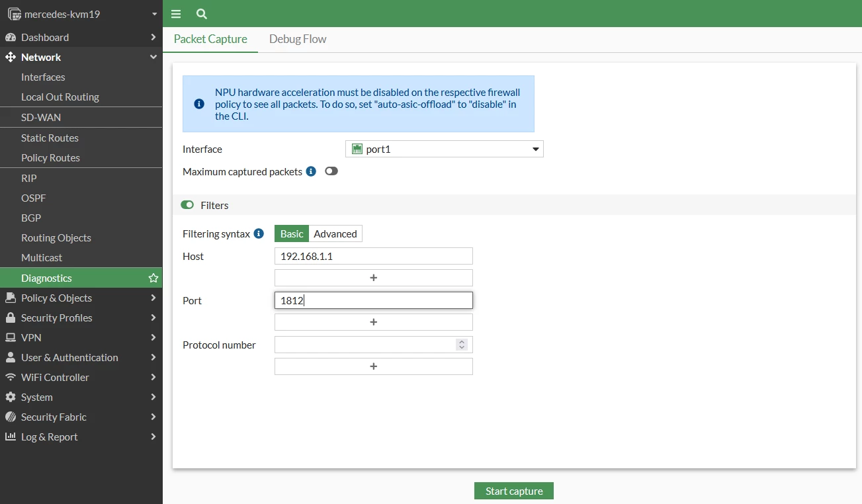Click the Policy & Objects icon
Viewport: 862px width, 504px height.
click(x=10, y=298)
